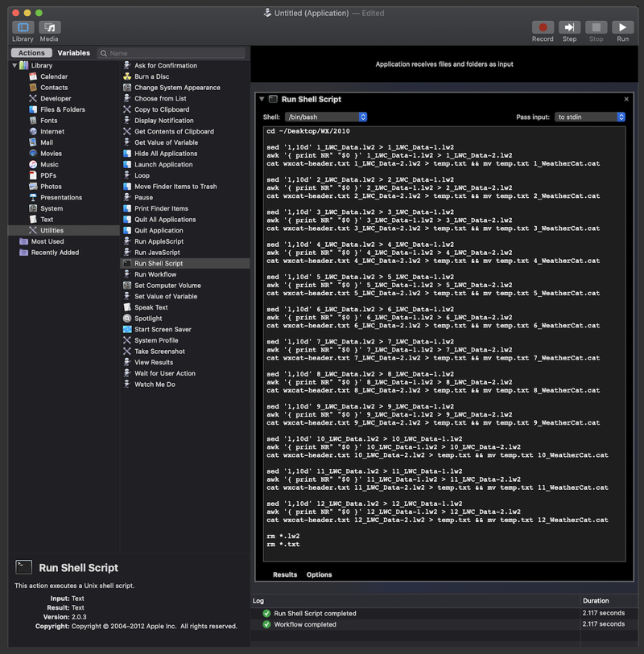This screenshot has height=654, width=644.
Task: Select the Get Value of Variable action
Action: pos(166,142)
